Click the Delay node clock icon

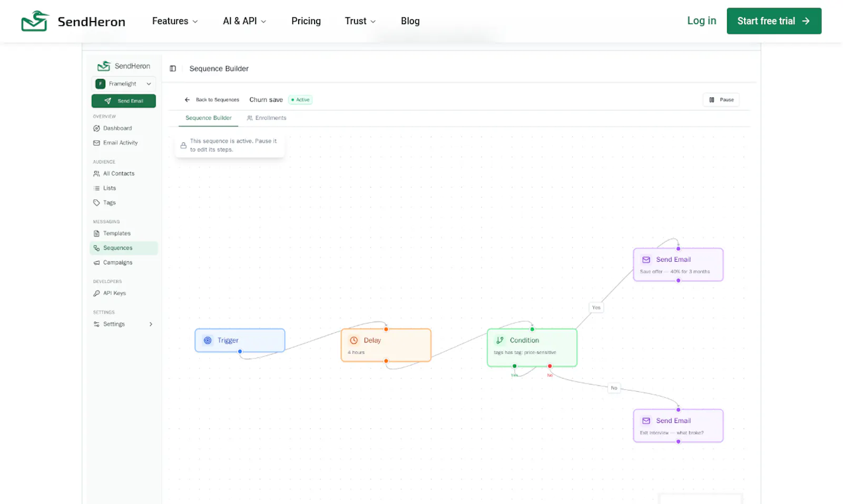[354, 340]
